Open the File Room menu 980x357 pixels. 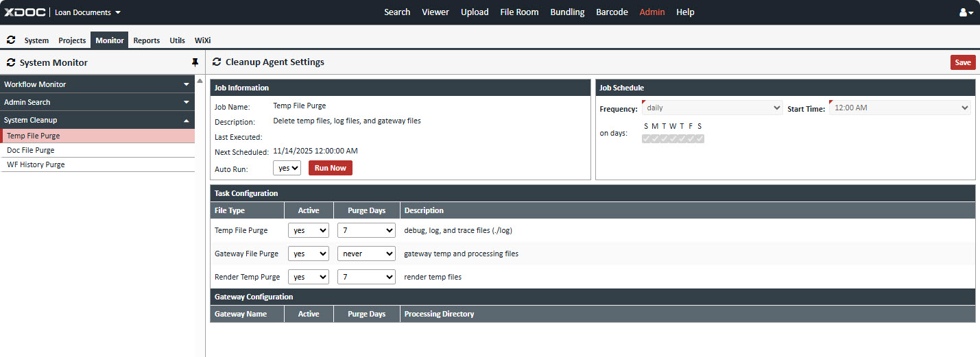(519, 12)
